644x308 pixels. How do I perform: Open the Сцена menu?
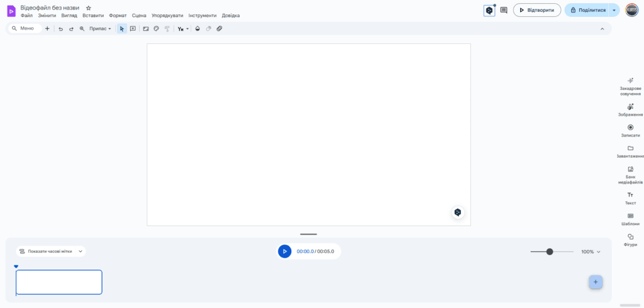click(139, 15)
